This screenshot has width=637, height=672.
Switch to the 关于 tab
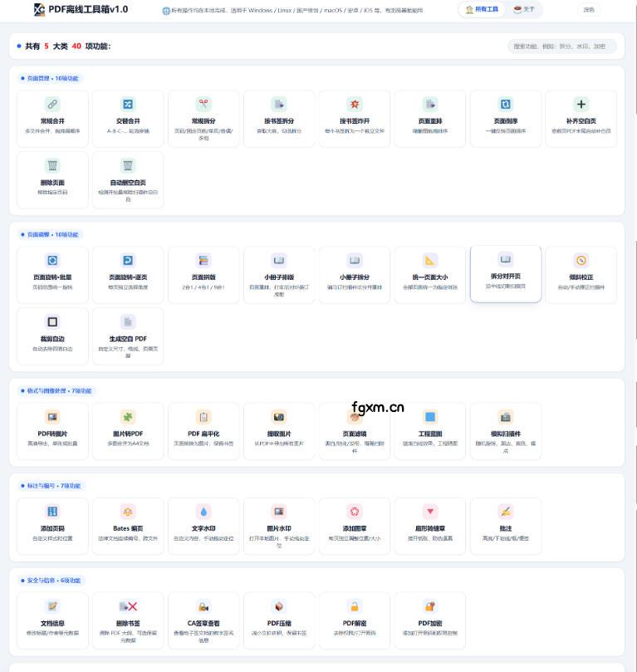524,9
